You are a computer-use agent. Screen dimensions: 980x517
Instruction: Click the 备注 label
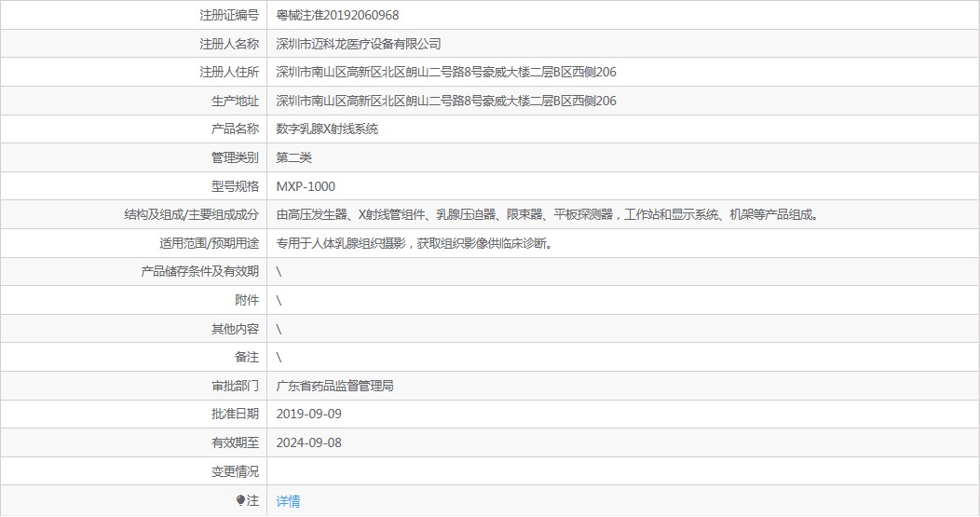click(247, 357)
